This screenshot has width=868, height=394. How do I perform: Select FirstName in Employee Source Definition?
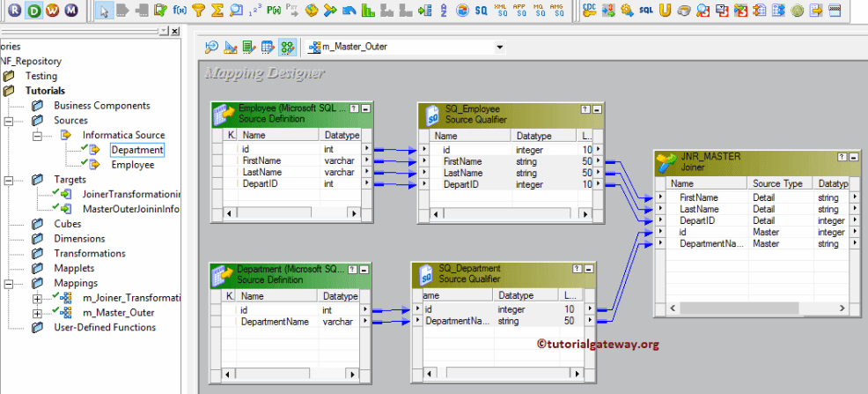pyautogui.click(x=261, y=160)
